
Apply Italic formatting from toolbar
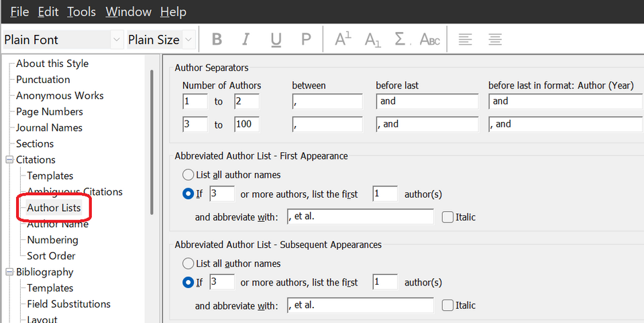(x=246, y=40)
